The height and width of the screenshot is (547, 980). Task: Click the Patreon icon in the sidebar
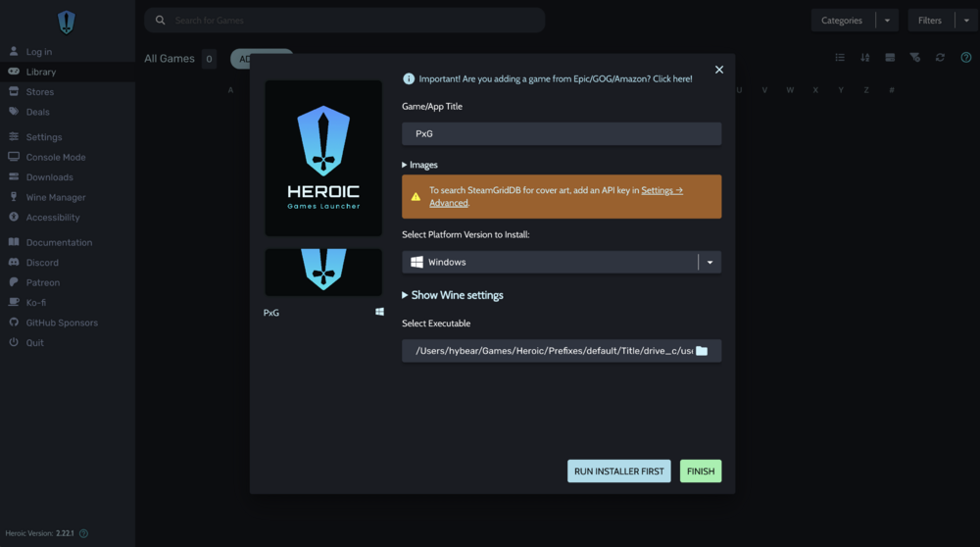point(14,282)
